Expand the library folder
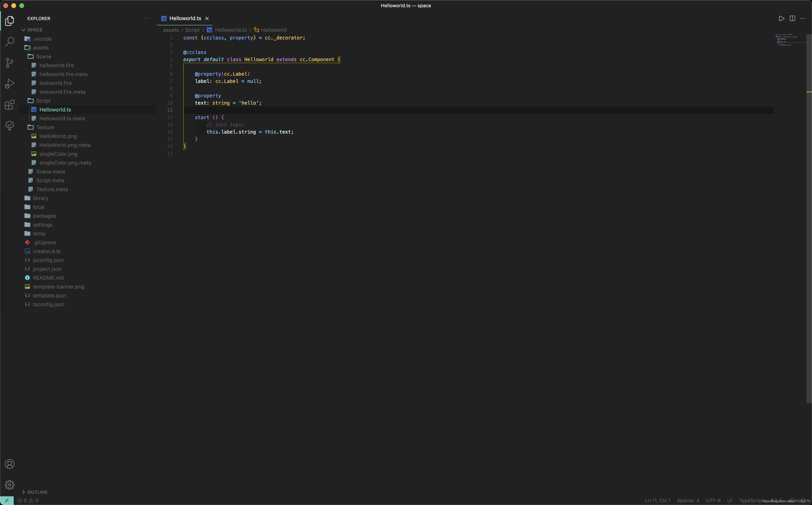Screen dimensions: 812x505 (40, 198)
